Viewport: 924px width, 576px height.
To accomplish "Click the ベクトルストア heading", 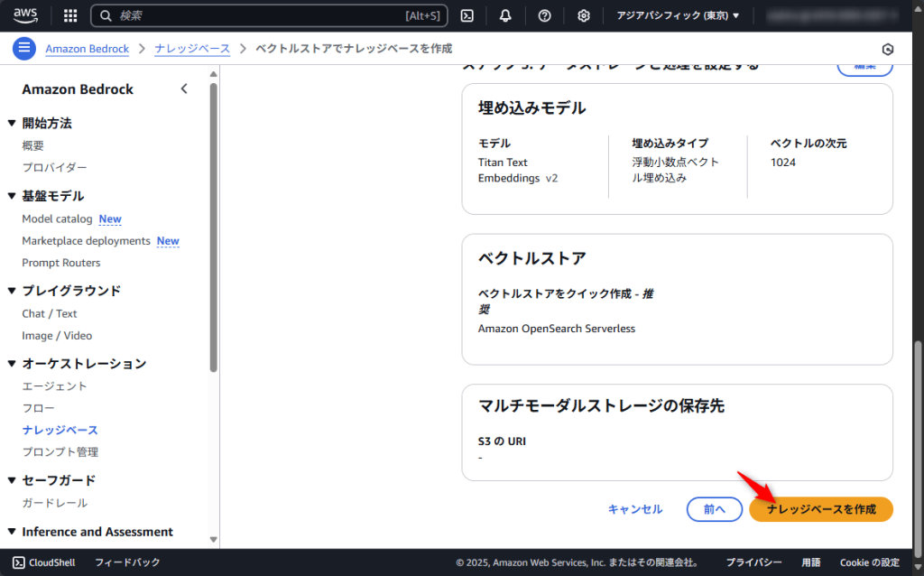I will pos(531,258).
